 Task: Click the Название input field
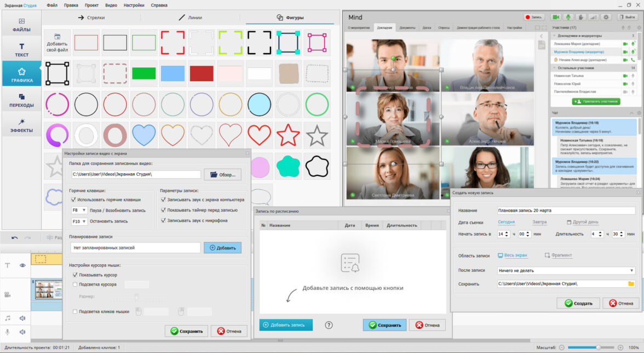[x=566, y=210]
